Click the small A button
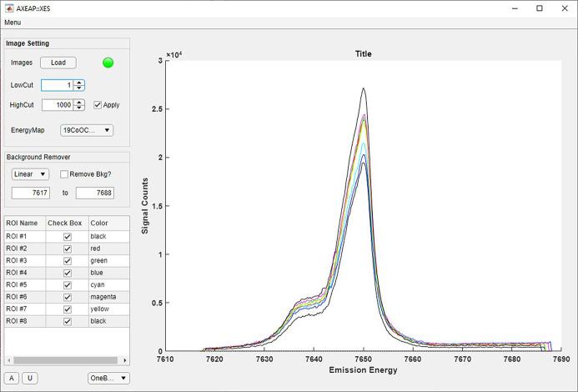Screen dimensions: 578x392 coord(13,378)
